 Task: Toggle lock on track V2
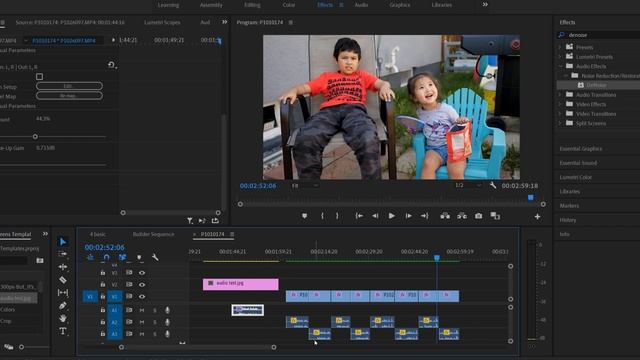102,284
